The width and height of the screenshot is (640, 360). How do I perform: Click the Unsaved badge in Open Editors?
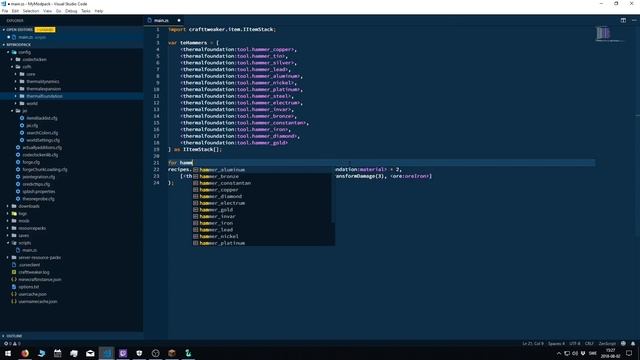coord(44,30)
